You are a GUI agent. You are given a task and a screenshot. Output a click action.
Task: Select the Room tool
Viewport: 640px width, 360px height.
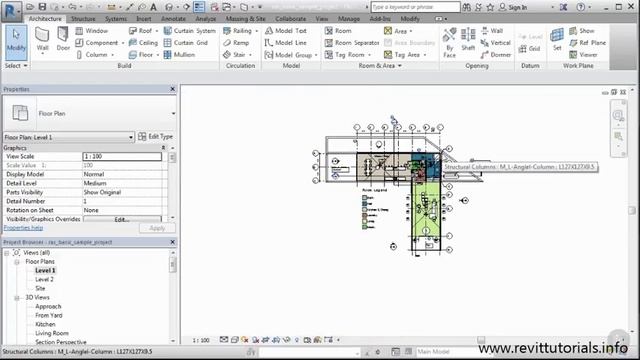coord(338,31)
